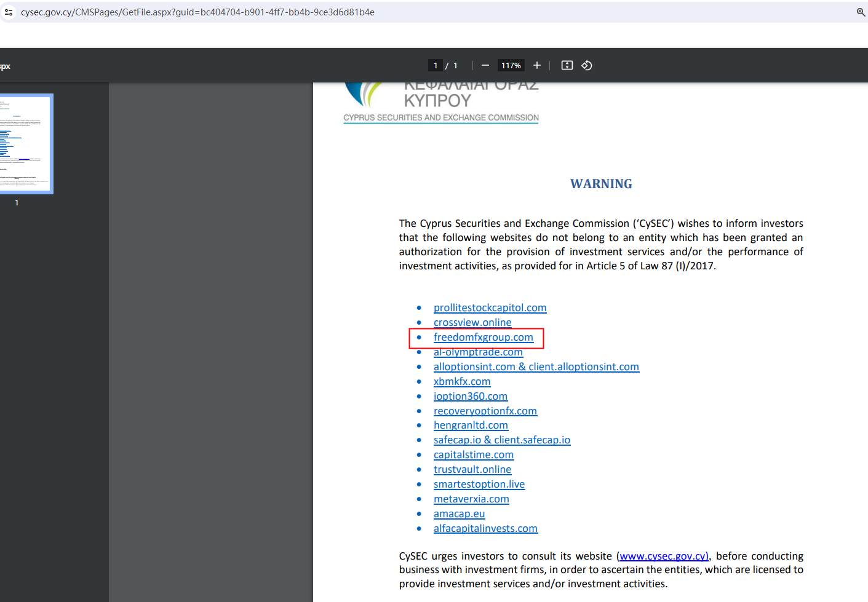Edit the current page number field
Viewport: 868px width, 602px height.
(436, 65)
